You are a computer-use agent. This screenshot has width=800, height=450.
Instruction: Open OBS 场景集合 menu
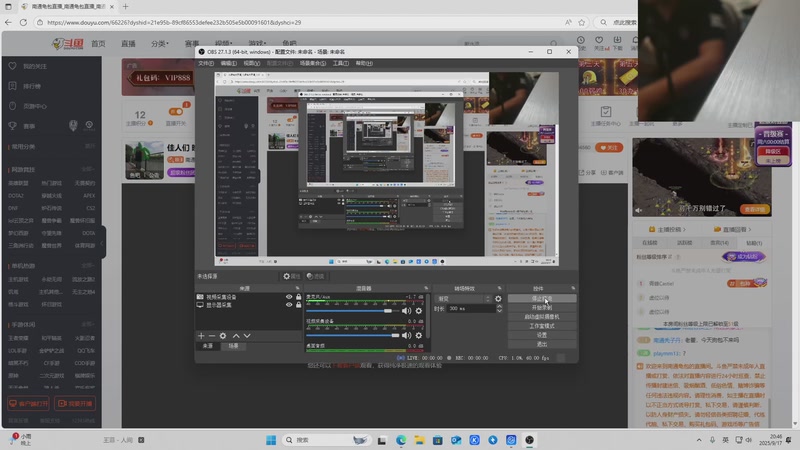pyautogui.click(x=313, y=63)
